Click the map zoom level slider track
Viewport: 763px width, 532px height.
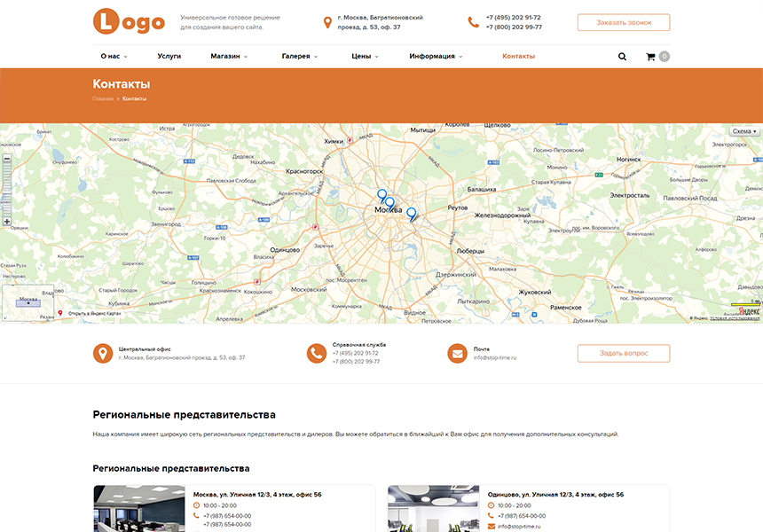tap(7, 191)
